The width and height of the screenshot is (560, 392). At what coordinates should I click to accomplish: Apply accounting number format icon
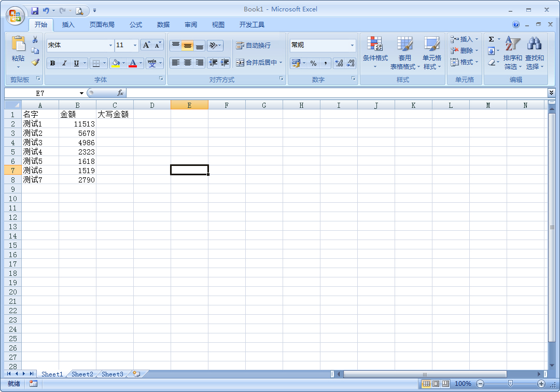click(296, 63)
